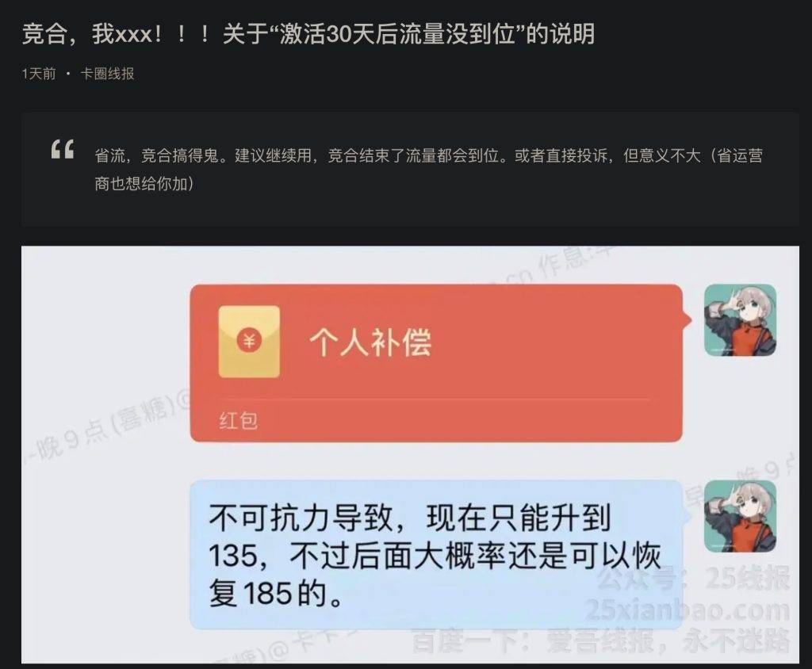Screen dimensions: 812x669
Task: Click the quote's second line 商也想给你加
Action: click(x=144, y=183)
